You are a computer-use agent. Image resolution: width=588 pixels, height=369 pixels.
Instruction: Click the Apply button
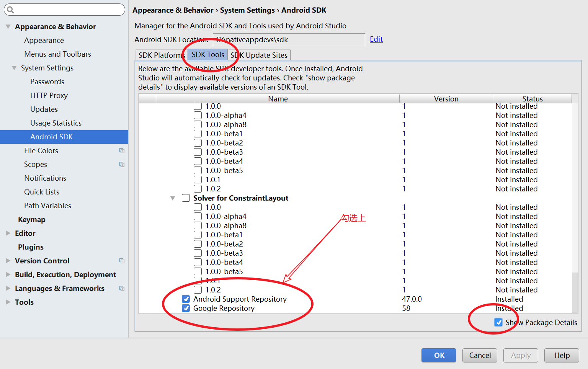click(521, 355)
